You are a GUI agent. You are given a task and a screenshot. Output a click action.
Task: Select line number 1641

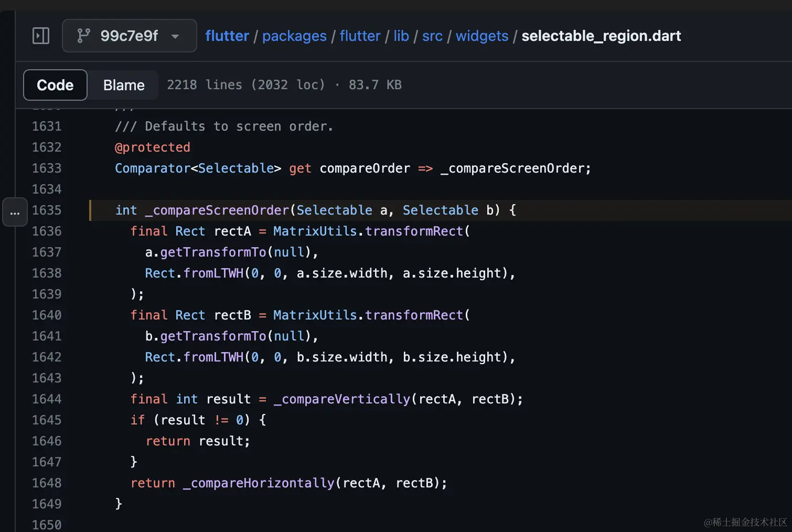pyautogui.click(x=47, y=336)
